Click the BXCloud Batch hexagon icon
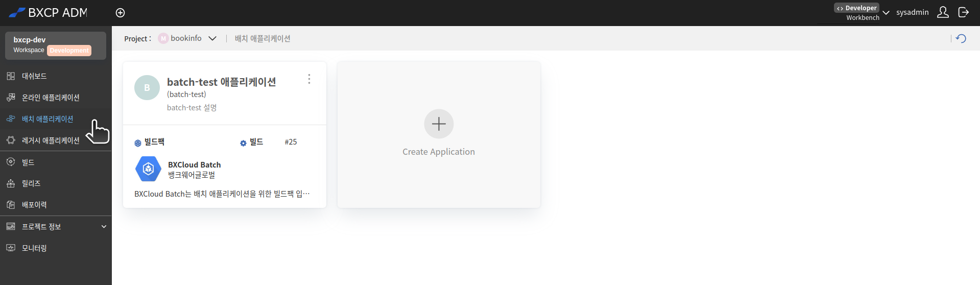 (148, 169)
